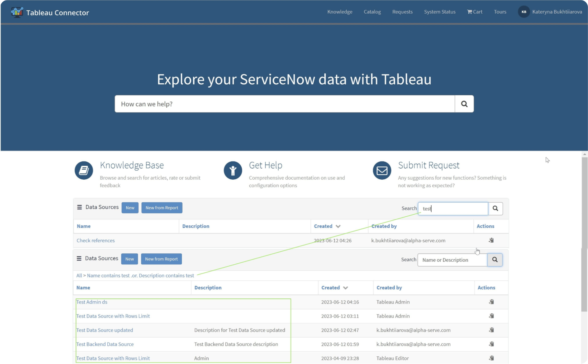Click the lower Data Sources search magnifier
Image resolution: width=588 pixels, height=364 pixels.
[495, 260]
